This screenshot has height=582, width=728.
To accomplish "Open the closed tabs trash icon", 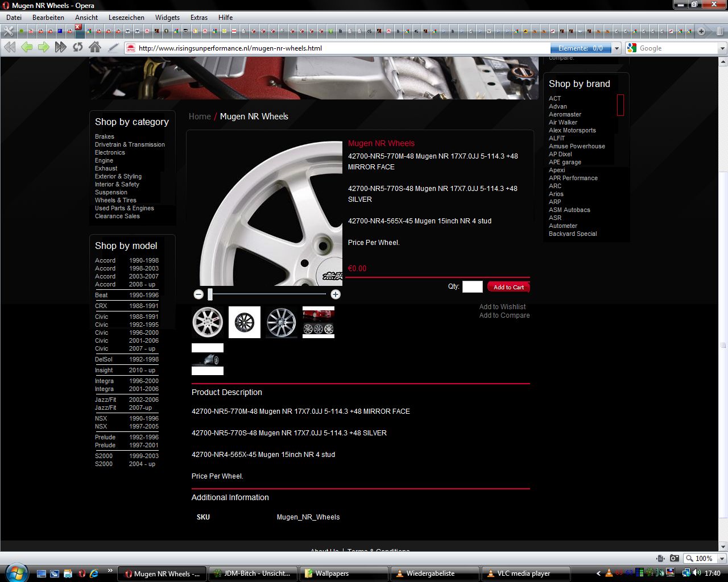I will click(719, 31).
